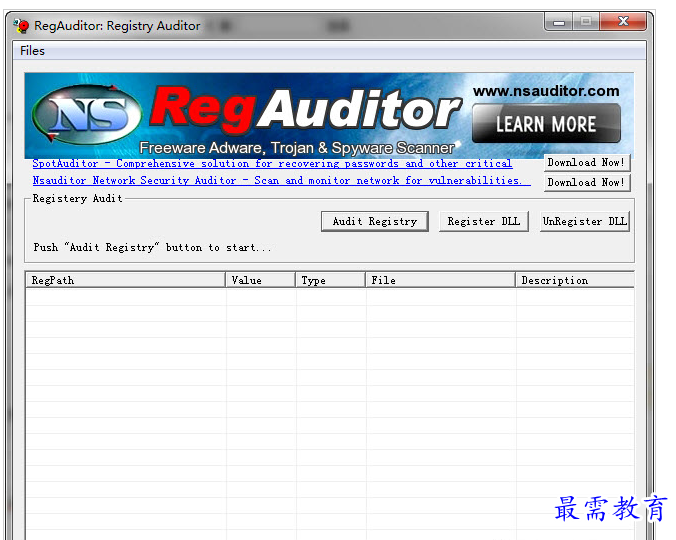Click the Audit Registry button
Image resolution: width=676 pixels, height=540 pixels.
[x=375, y=222]
